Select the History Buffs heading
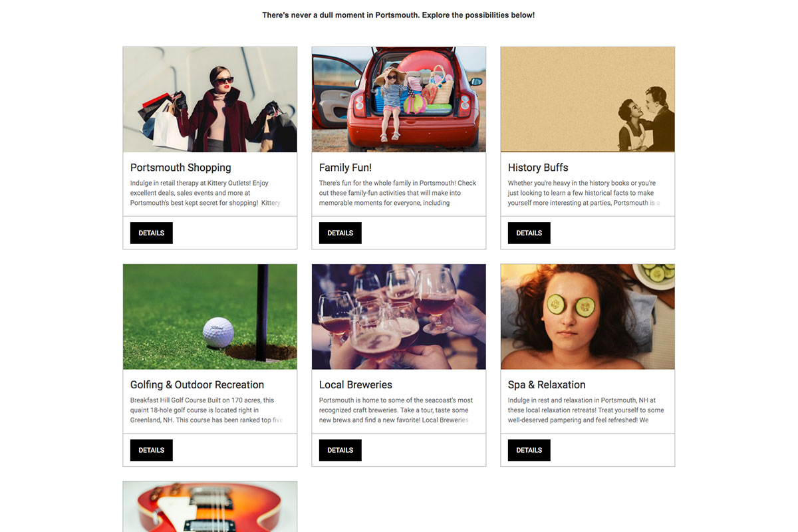 point(538,168)
